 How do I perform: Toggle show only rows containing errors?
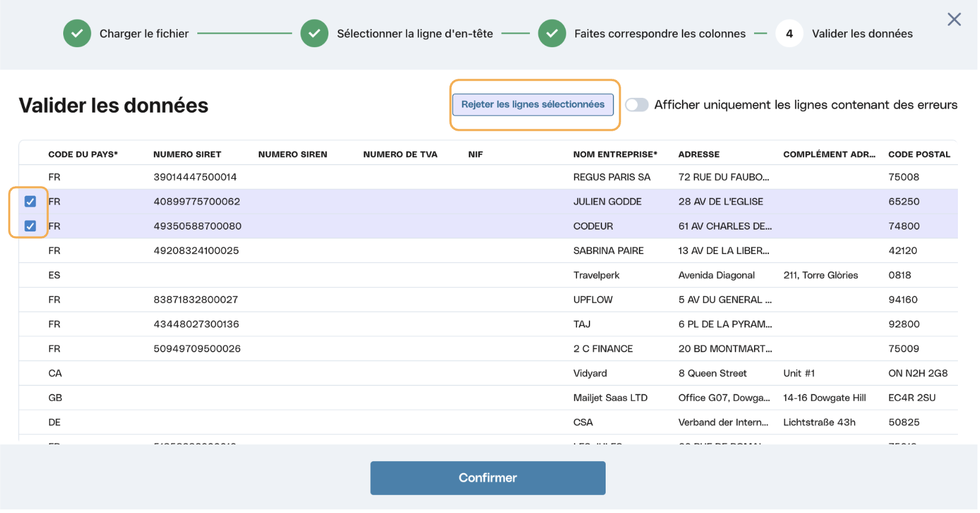tap(637, 105)
